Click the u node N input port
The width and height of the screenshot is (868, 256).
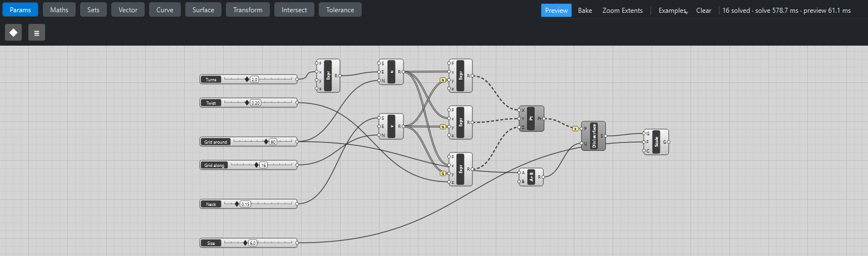click(x=379, y=81)
